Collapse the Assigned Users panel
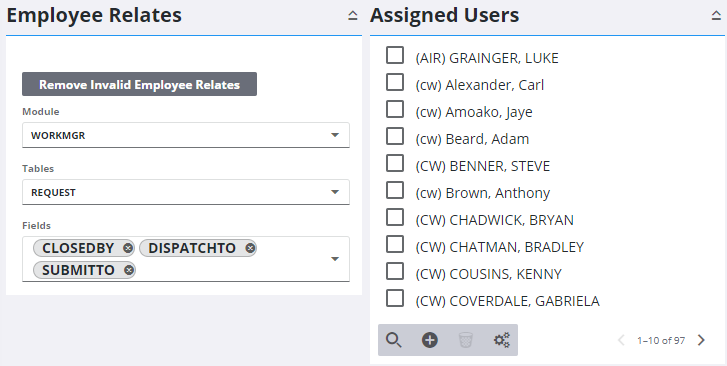The image size is (727, 366). pyautogui.click(x=716, y=16)
